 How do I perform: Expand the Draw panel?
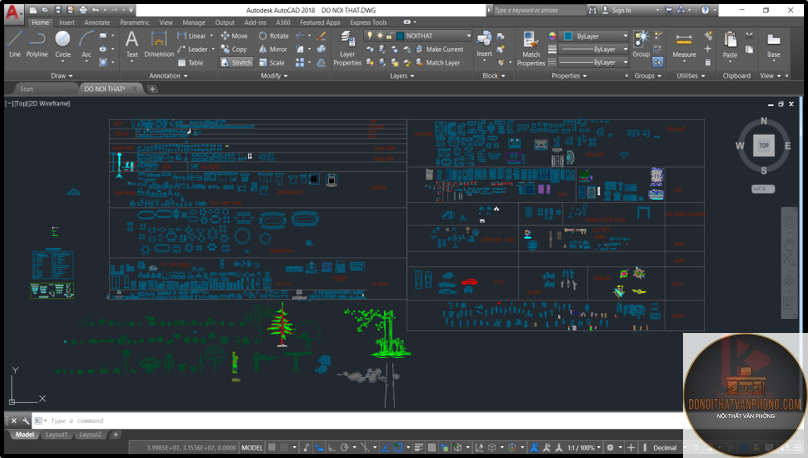click(x=62, y=76)
